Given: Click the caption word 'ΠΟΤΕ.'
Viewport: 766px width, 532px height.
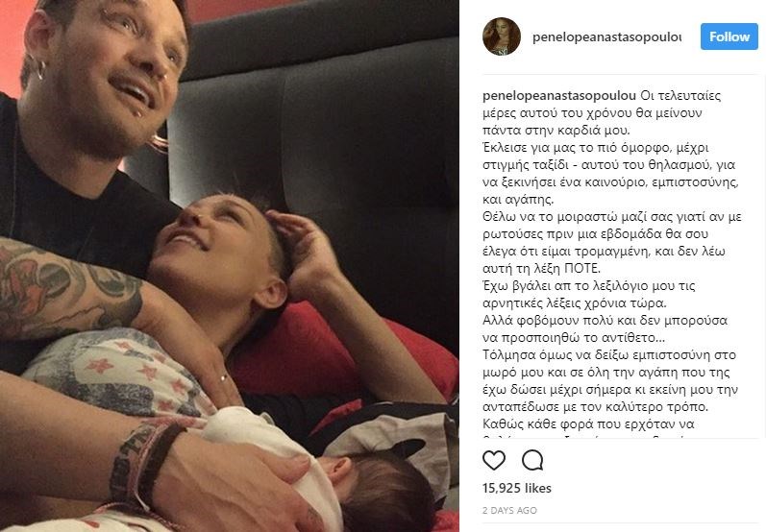Looking at the screenshot, I should click(582, 269).
